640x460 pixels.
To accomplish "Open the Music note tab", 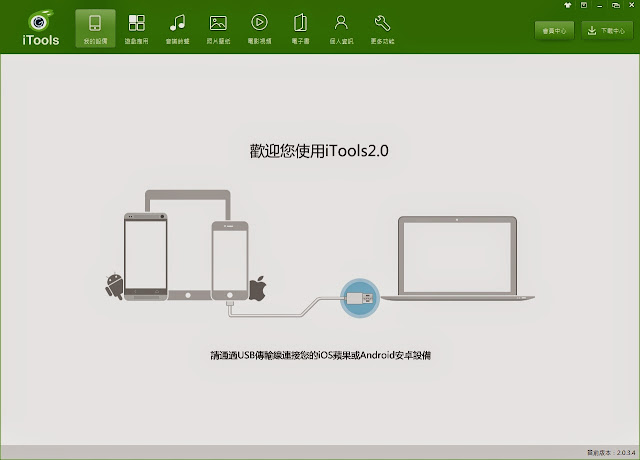I will coord(177,29).
